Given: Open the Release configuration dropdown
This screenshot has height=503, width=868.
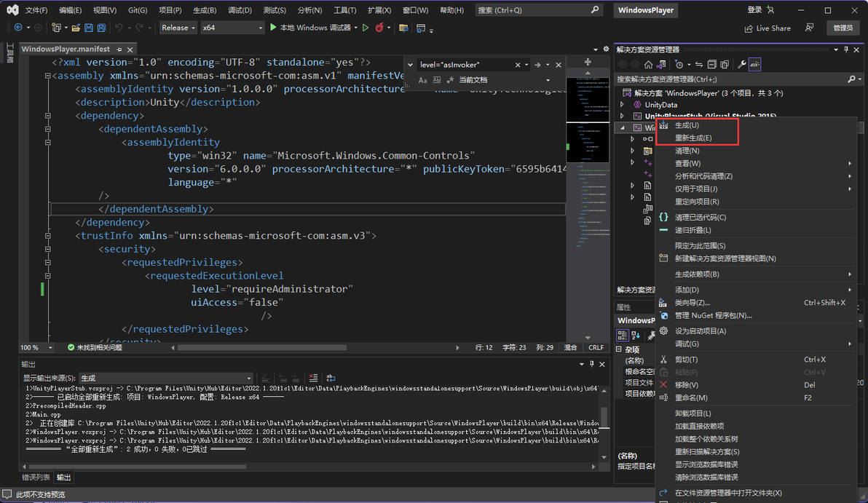Looking at the screenshot, I should (178, 28).
